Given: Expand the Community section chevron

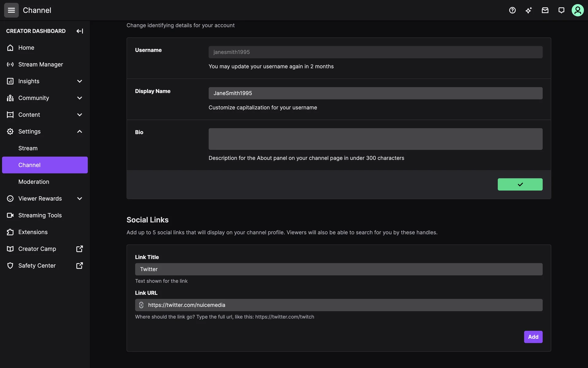Looking at the screenshot, I should point(80,98).
